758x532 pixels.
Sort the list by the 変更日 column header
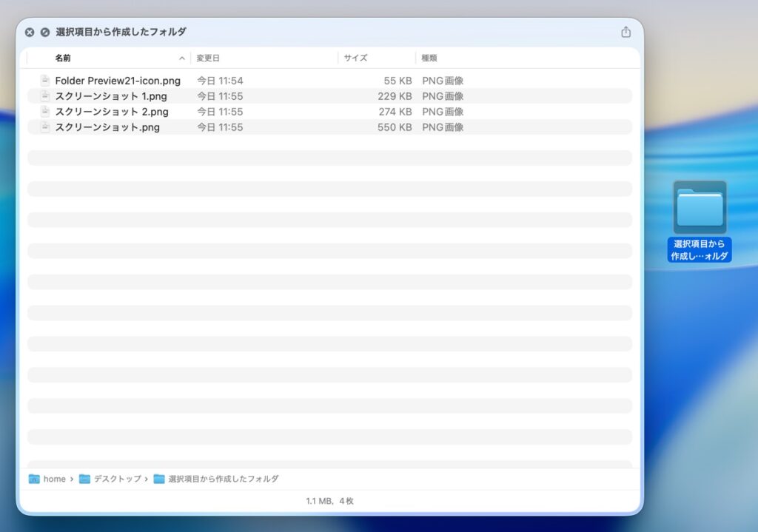pyautogui.click(x=208, y=58)
